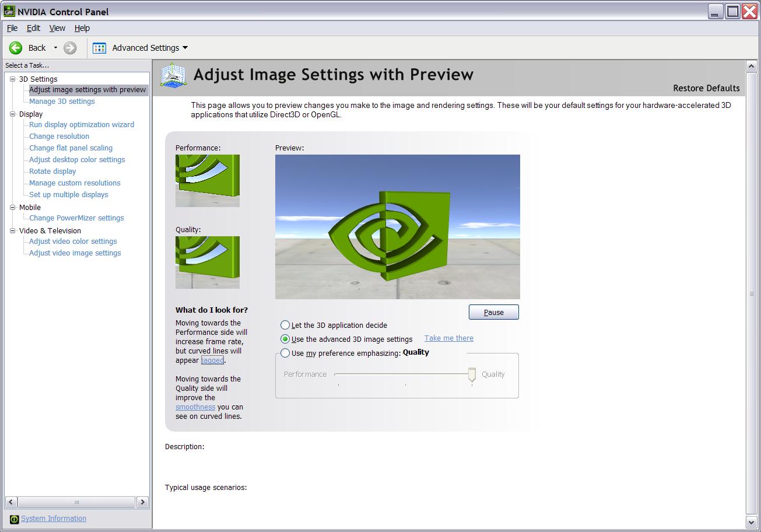Viewport: 761px width, 532px height.
Task: Select Use my preference emphasizing option
Action: (x=341, y=353)
